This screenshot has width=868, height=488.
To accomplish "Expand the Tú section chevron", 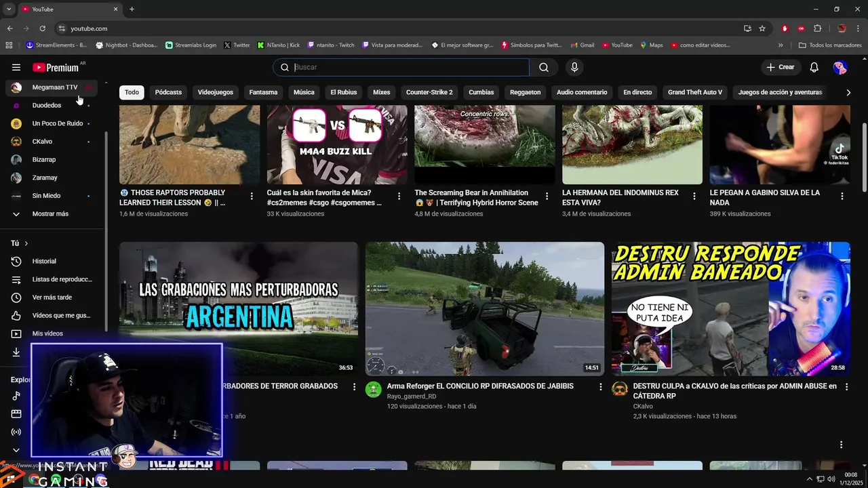I will coord(26,243).
